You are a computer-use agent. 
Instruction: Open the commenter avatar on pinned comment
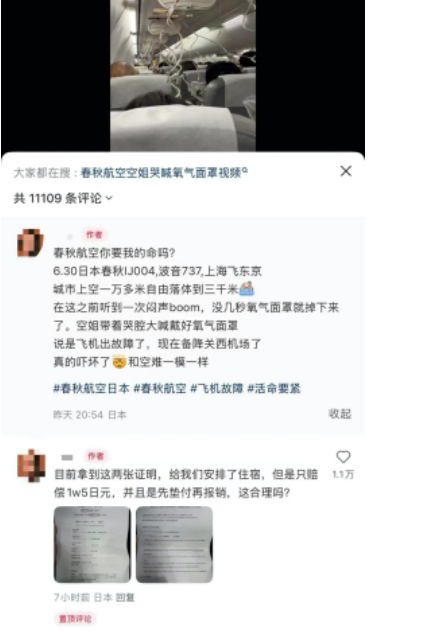pyautogui.click(x=31, y=465)
